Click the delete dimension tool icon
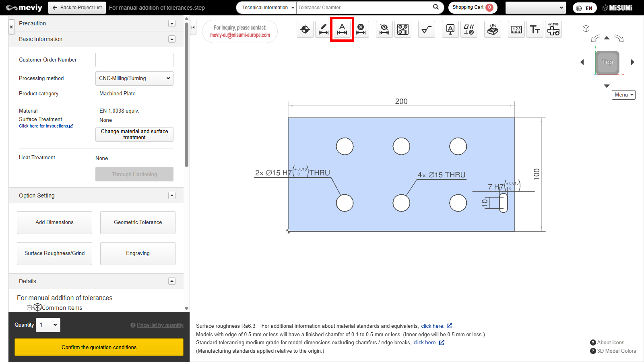The image size is (644, 362). pyautogui.click(x=361, y=29)
